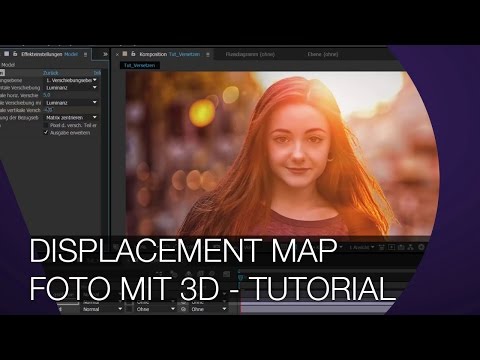Open the Flussdiagramm (ohne) tab
The height and width of the screenshot is (360, 480).
[250, 54]
